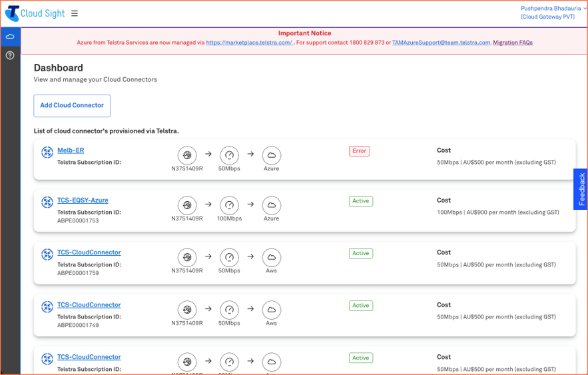588x375 pixels.
Task: Click TAMAzureSupport@team.telstra.com email link
Action: [x=441, y=43]
